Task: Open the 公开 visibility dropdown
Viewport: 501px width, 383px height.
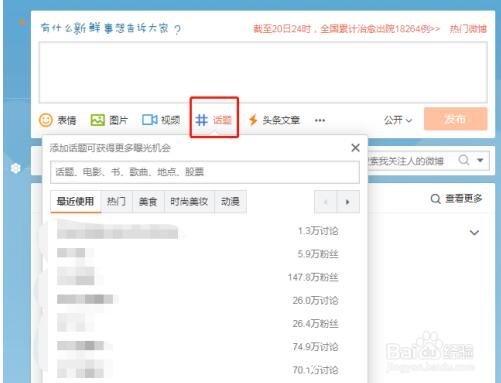Action: point(398,120)
